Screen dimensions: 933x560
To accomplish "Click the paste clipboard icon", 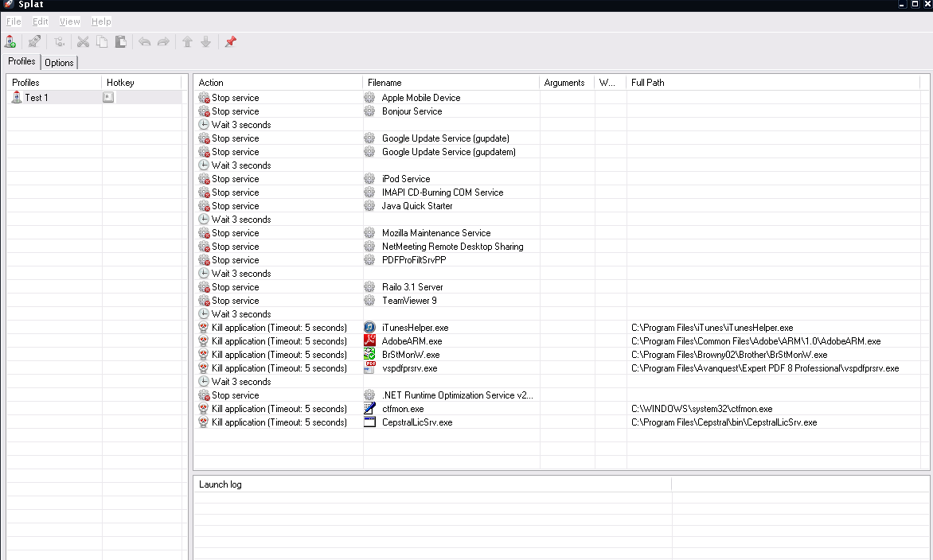I will tap(120, 42).
